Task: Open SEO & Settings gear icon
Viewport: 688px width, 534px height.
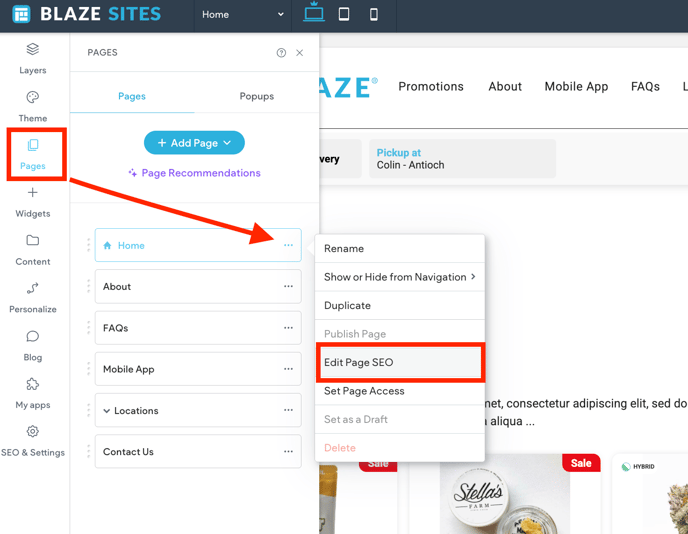Action: coord(33,432)
